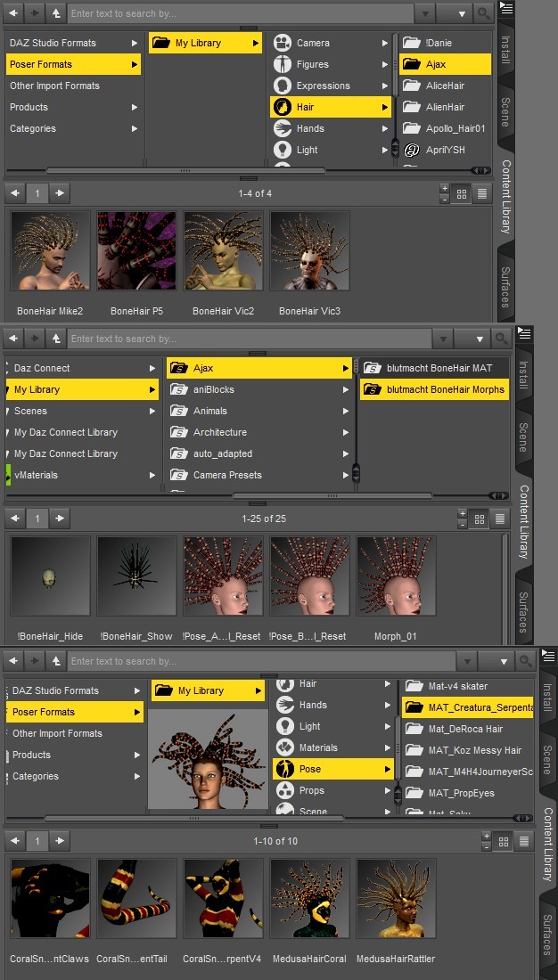Enable grid view in 1-10 of 10 pane
Viewport: 558px width, 980px height.
click(504, 841)
